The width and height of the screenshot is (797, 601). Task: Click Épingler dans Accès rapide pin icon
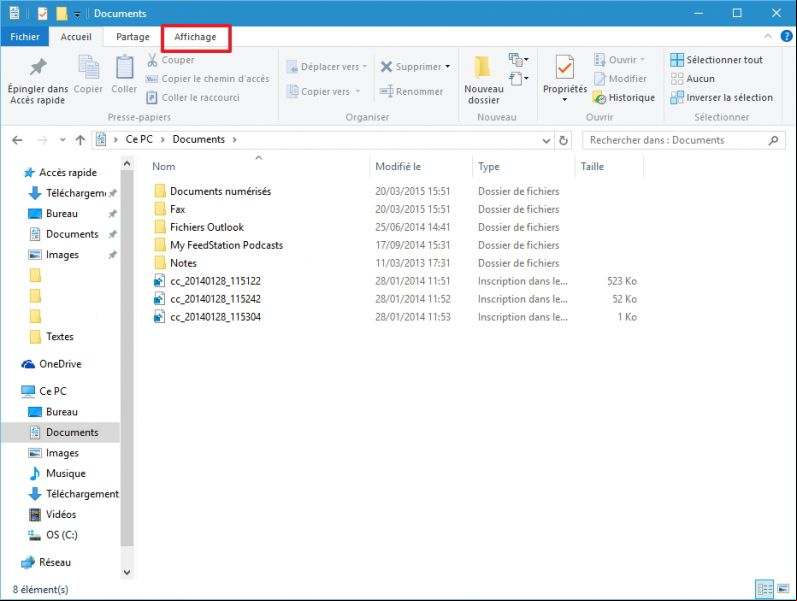click(x=38, y=67)
